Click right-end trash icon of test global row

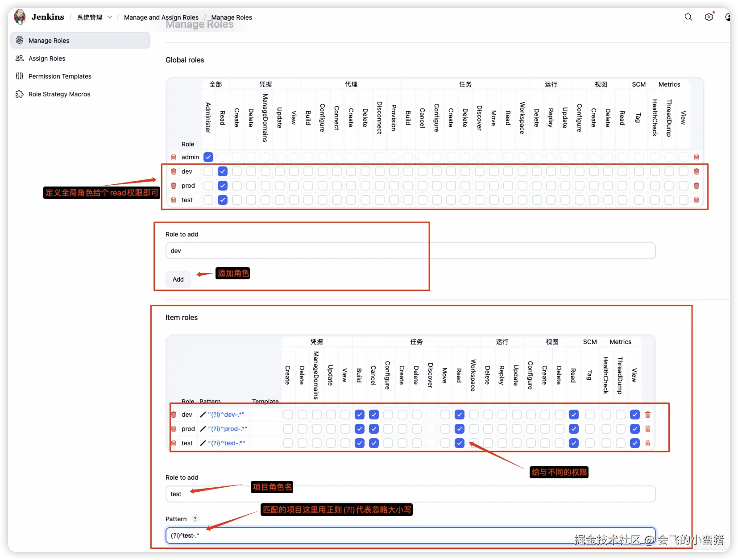(697, 200)
